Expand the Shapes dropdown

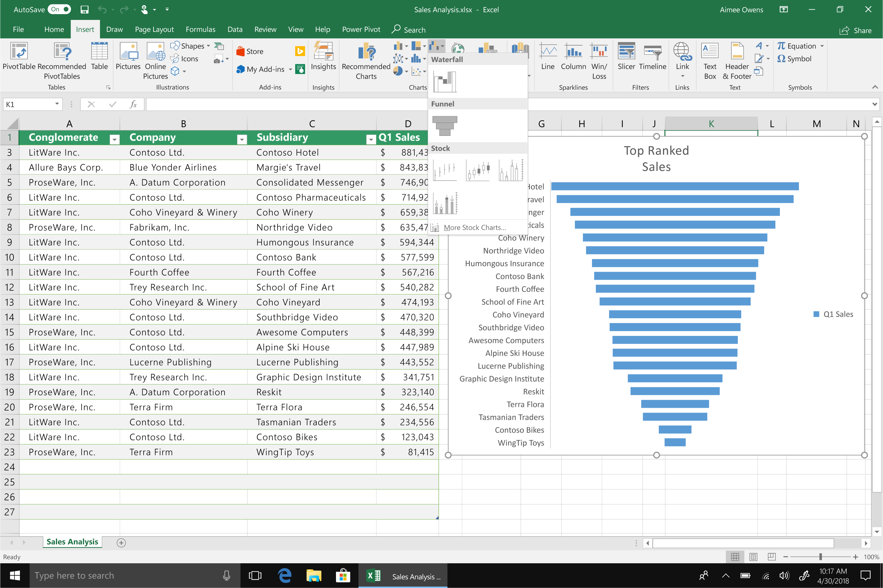pyautogui.click(x=208, y=46)
